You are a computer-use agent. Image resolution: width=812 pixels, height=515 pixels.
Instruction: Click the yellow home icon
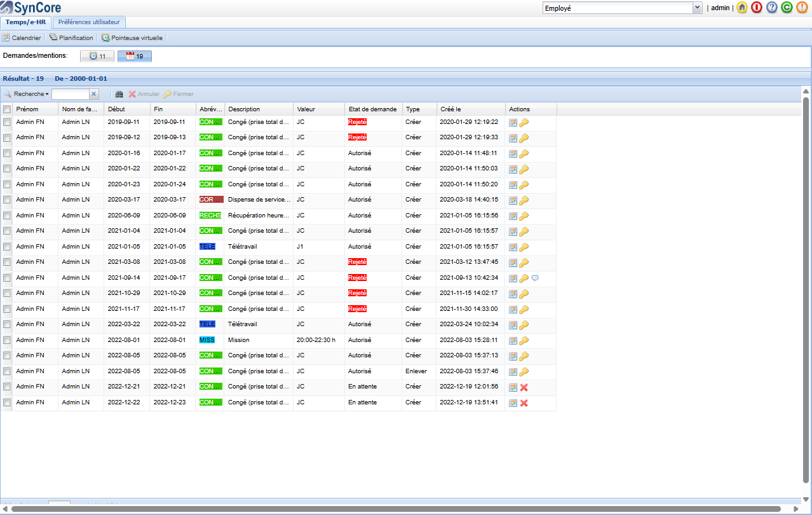[x=741, y=8]
